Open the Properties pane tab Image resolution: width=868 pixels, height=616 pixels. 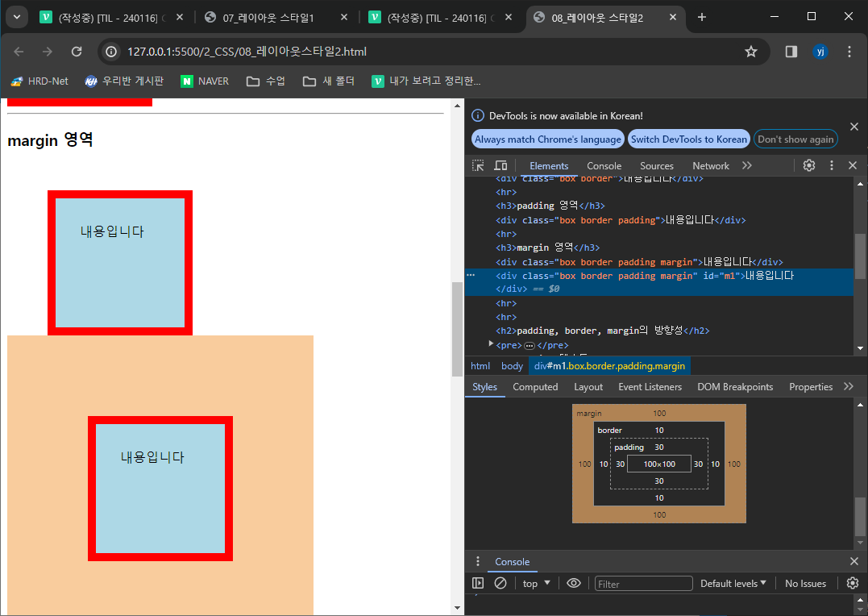click(x=811, y=387)
